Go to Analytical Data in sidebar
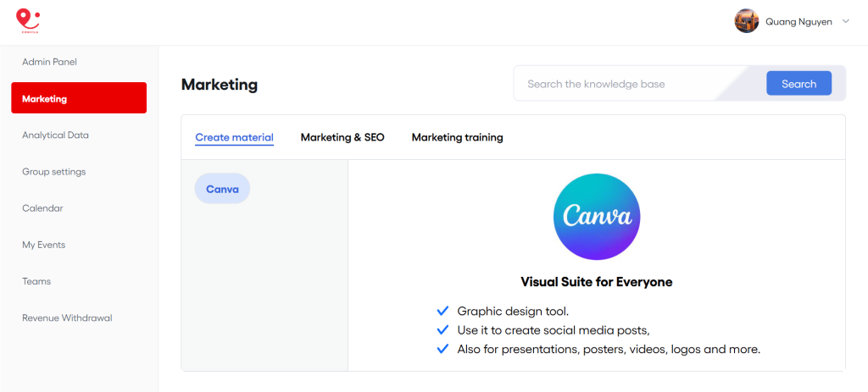868x392 pixels. [55, 135]
